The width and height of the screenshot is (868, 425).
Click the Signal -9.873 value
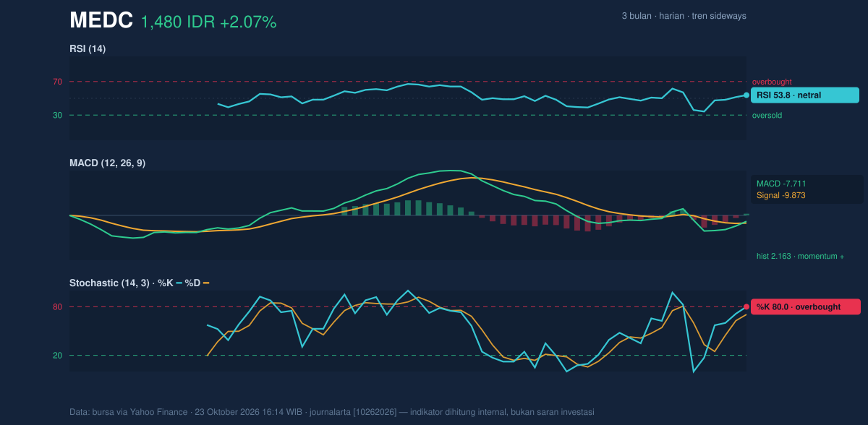coord(781,195)
